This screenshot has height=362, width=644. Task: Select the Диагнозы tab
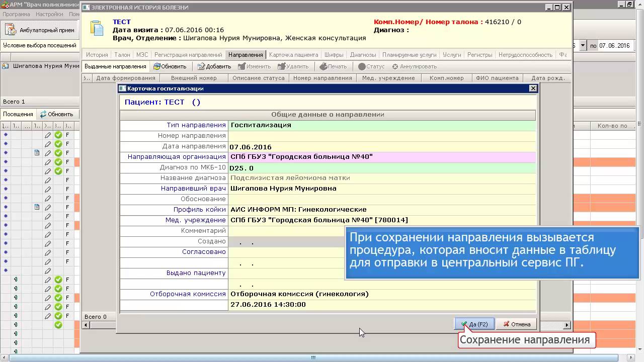pos(363,55)
